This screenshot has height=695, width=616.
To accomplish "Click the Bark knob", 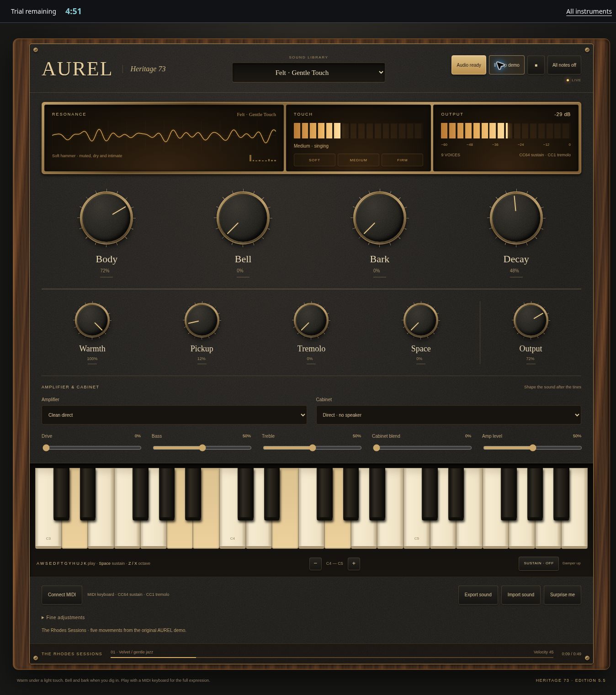I will point(379,218).
